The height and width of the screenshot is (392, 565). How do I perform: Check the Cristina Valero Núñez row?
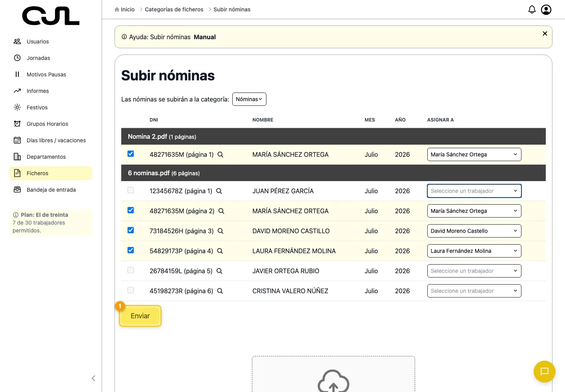click(x=131, y=290)
